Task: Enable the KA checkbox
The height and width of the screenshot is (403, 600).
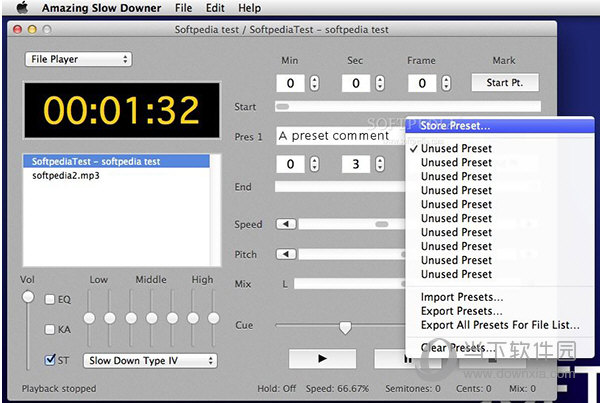Action: 50,329
